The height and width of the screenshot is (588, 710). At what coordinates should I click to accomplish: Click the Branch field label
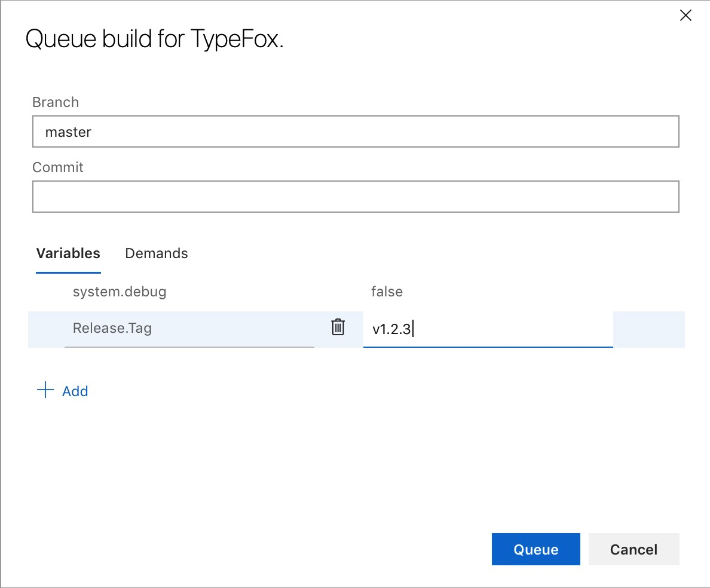point(56,102)
